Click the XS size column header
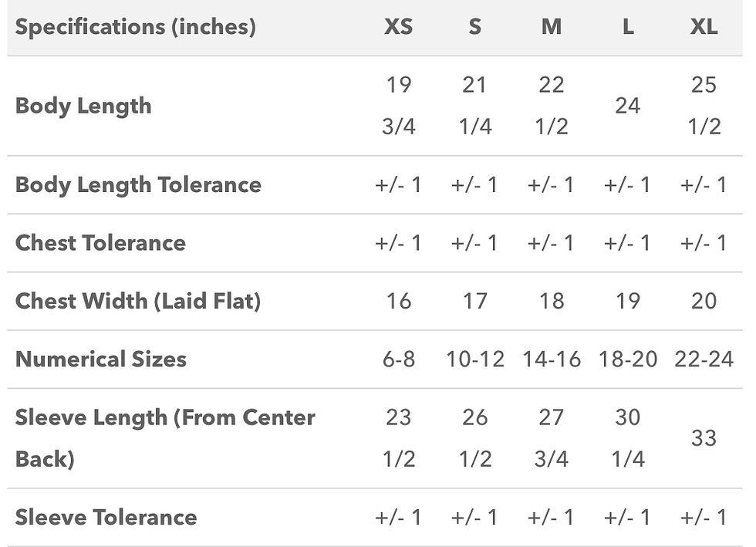 point(398,27)
